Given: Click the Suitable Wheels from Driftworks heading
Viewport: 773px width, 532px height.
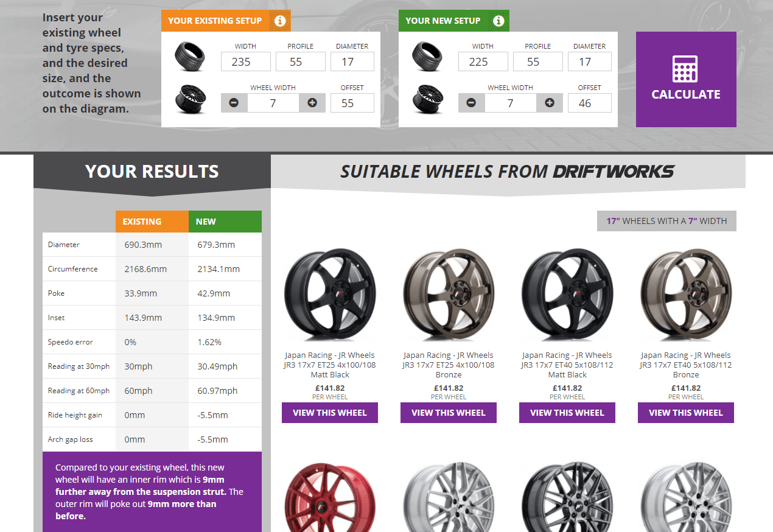Looking at the screenshot, I should (x=507, y=172).
